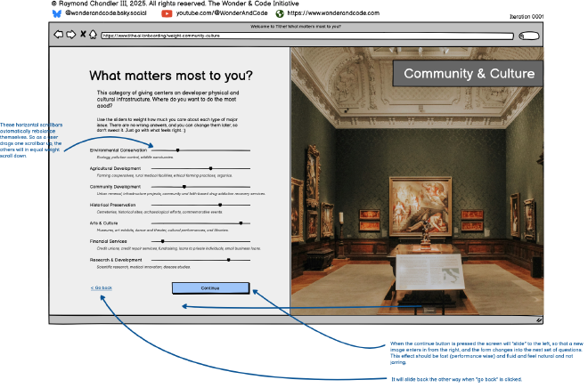Viewport: 588px width, 388px height.
Task: Click the magnifier search button in browser bar
Action: 528,36
